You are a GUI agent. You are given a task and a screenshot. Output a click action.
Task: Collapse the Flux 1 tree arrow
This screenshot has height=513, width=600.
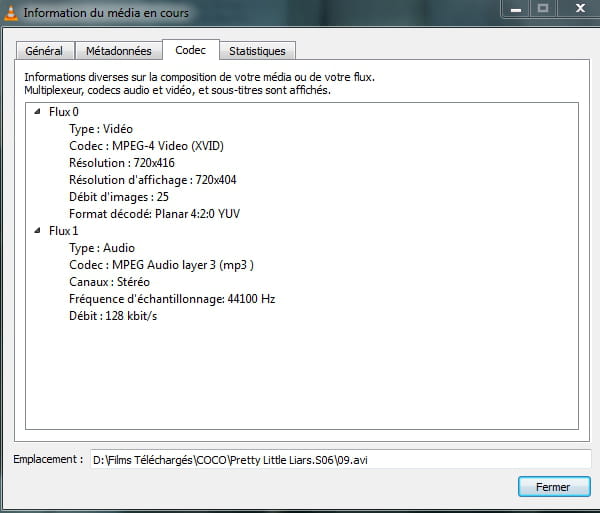(x=37, y=231)
